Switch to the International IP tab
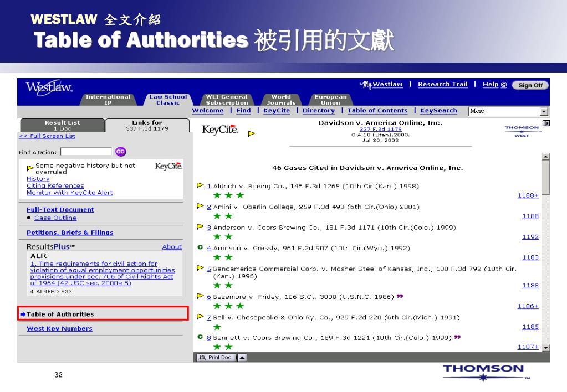This screenshot has height=392, width=567. (108, 100)
